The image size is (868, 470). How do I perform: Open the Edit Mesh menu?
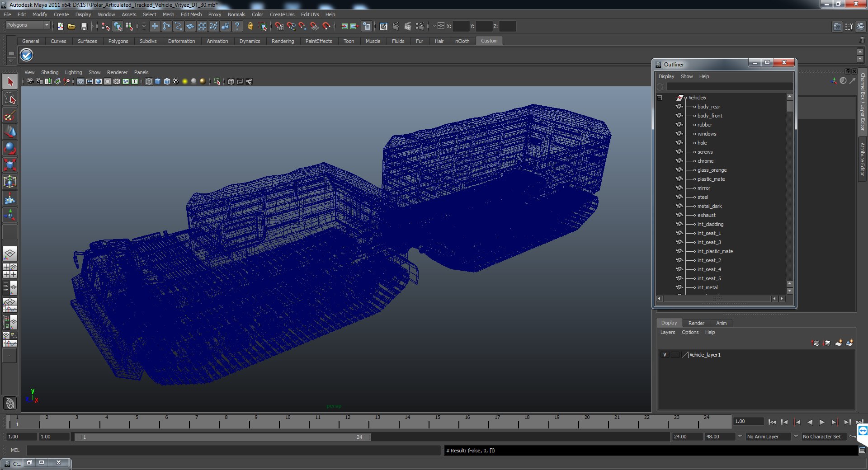point(191,14)
